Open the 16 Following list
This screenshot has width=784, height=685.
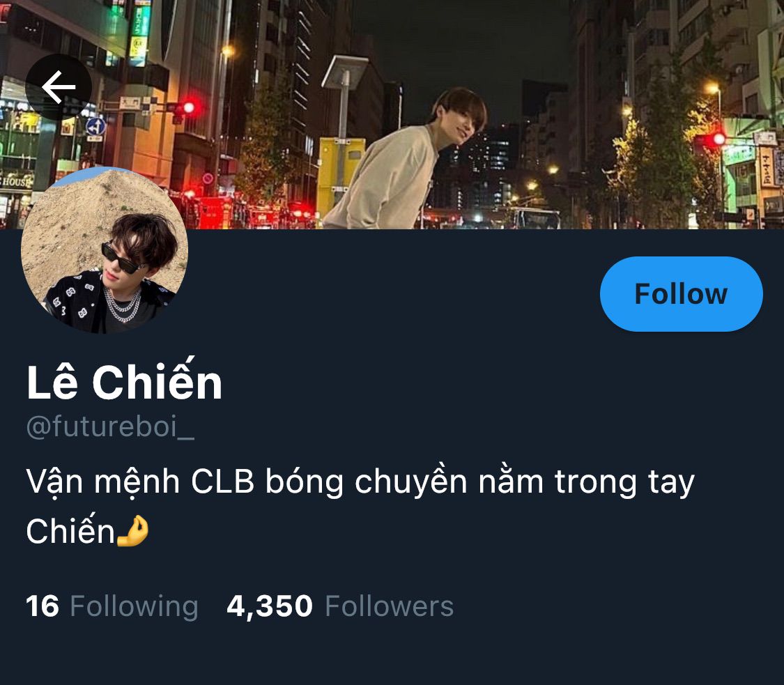[112, 606]
